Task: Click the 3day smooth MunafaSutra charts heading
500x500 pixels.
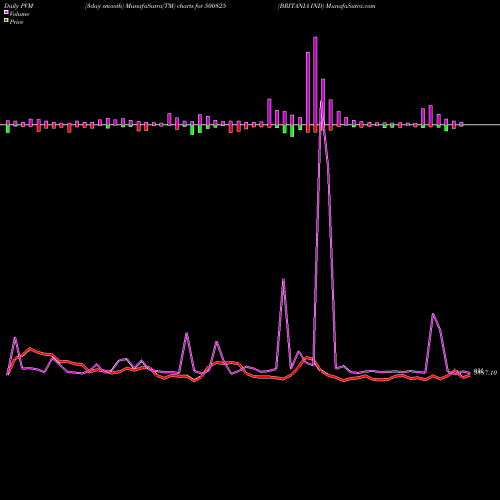Action: 155,6
